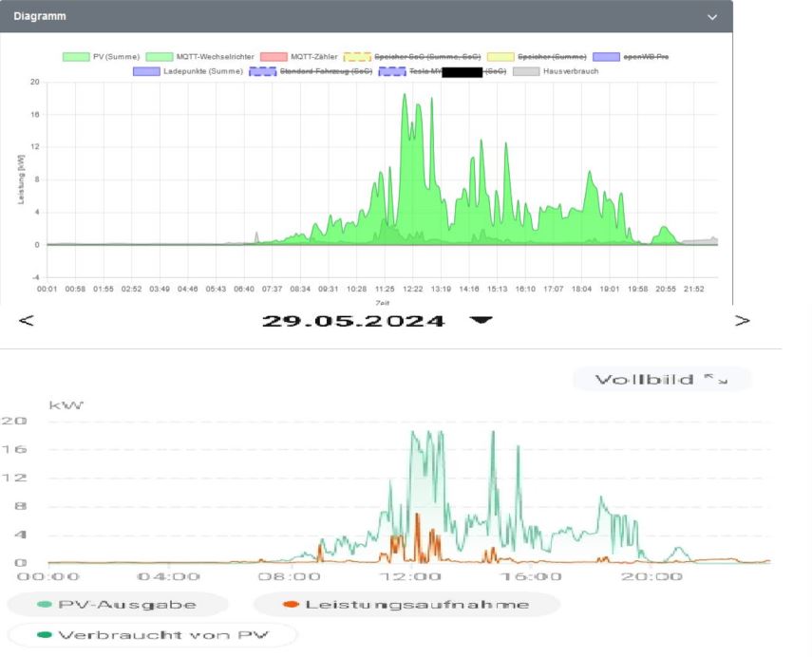
Task: Select the date text 29.05.2024
Action: point(353,321)
